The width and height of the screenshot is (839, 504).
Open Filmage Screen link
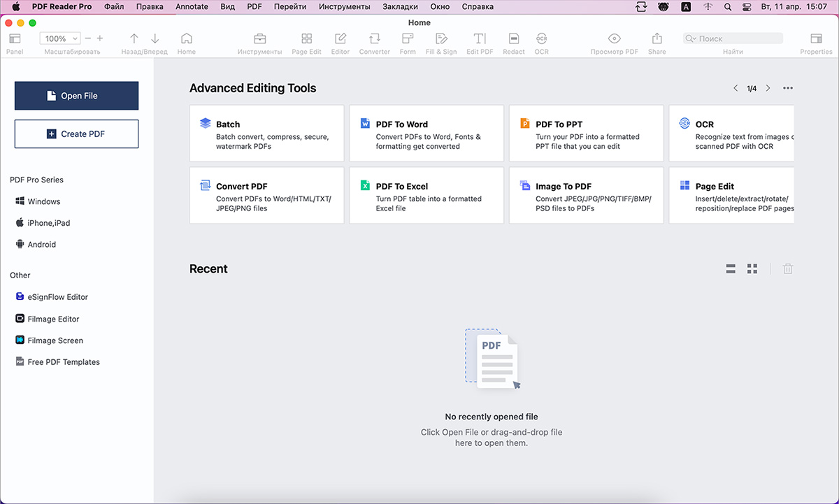point(50,340)
